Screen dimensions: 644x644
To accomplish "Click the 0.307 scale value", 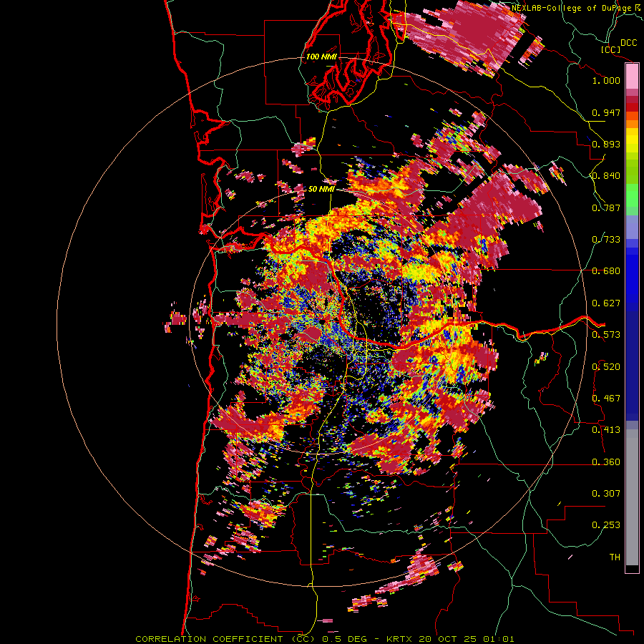I will [606, 494].
